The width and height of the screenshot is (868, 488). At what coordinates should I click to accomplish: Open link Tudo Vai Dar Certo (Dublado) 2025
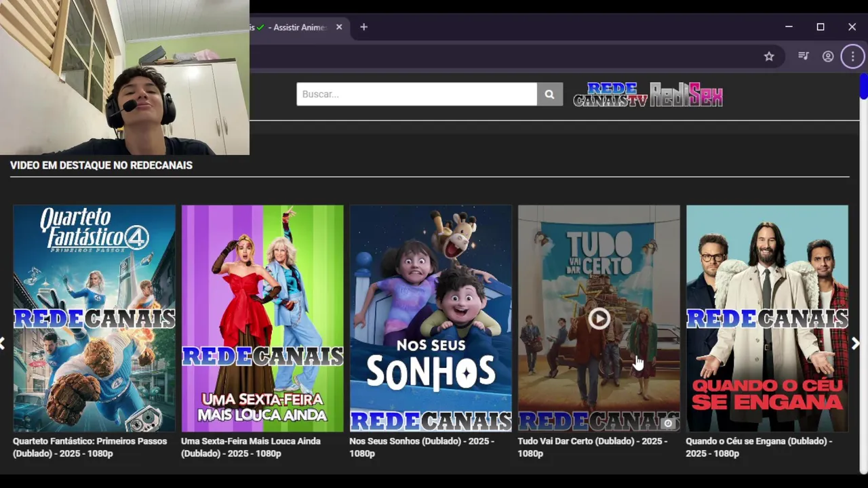tap(593, 447)
